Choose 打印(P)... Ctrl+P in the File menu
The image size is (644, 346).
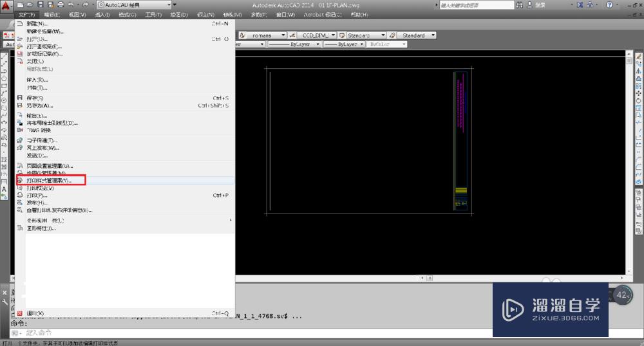coord(126,196)
